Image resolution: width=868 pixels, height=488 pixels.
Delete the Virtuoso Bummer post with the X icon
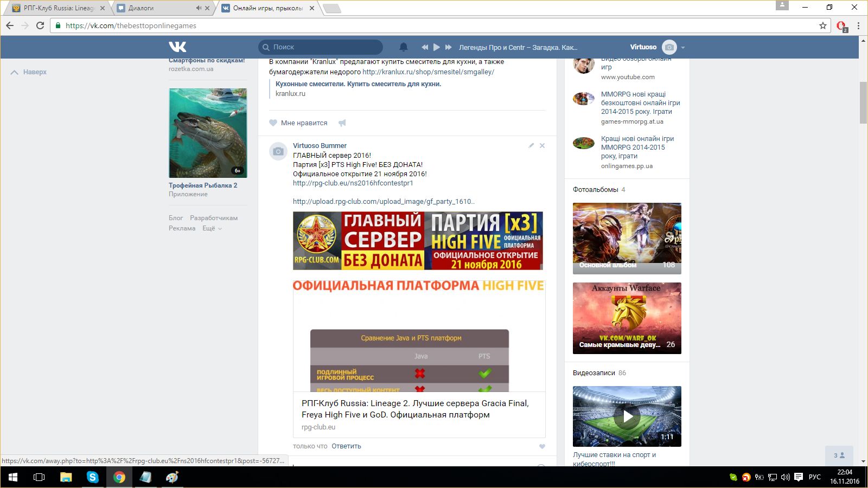[542, 145]
